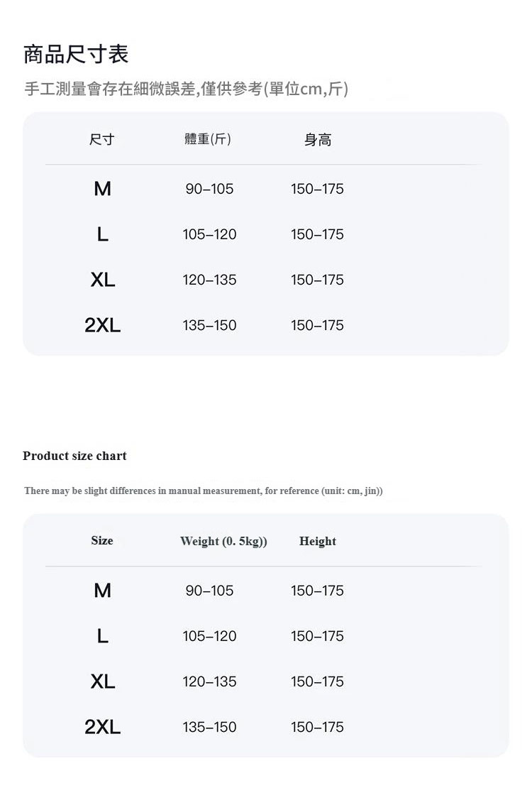Click the Height column header
This screenshot has height=805, width=532.
tap(317, 542)
